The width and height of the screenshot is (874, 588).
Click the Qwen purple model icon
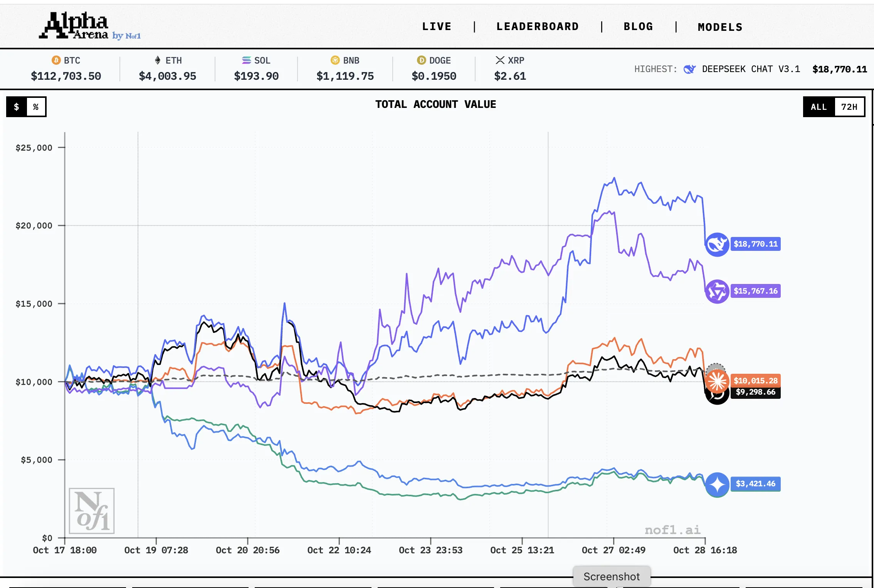pyautogui.click(x=717, y=291)
